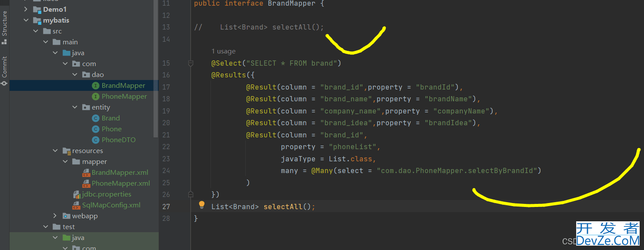This screenshot has width=644, height=250.
Task: Click the test folder icon
Action: pos(57,227)
